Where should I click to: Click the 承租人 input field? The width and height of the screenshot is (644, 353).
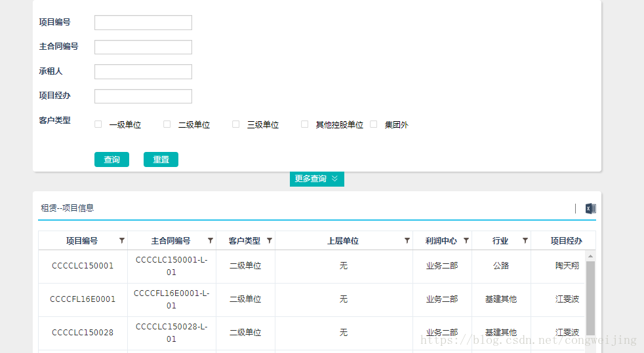tap(143, 72)
